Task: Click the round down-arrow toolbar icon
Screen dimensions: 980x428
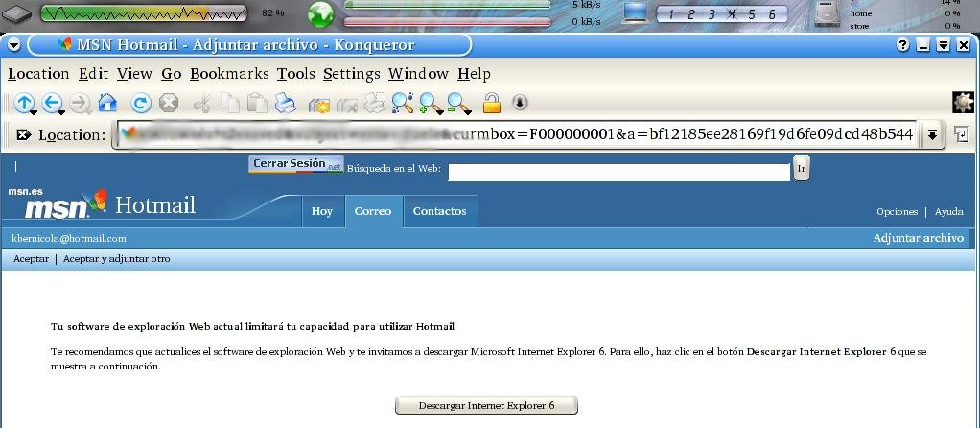Action: [520, 102]
